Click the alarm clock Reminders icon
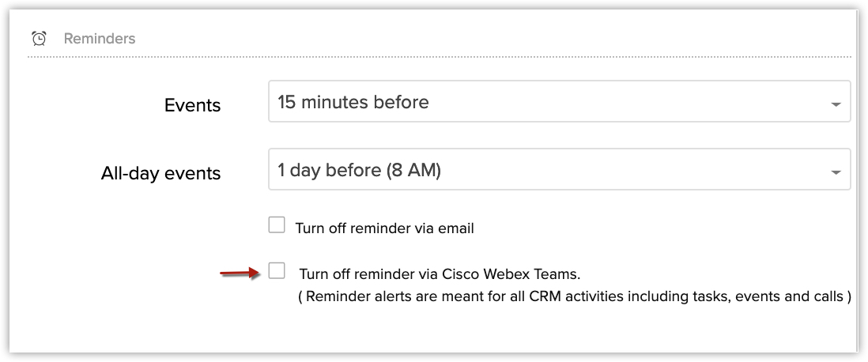The width and height of the screenshot is (868, 362). click(39, 38)
